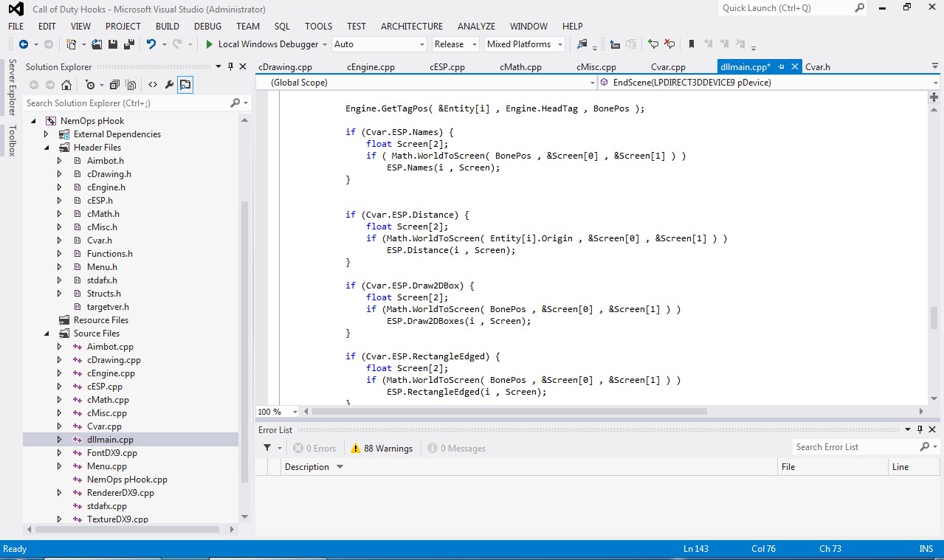This screenshot has width=944, height=560.
Task: Open the ARCHITECTURE menu
Action: click(412, 26)
